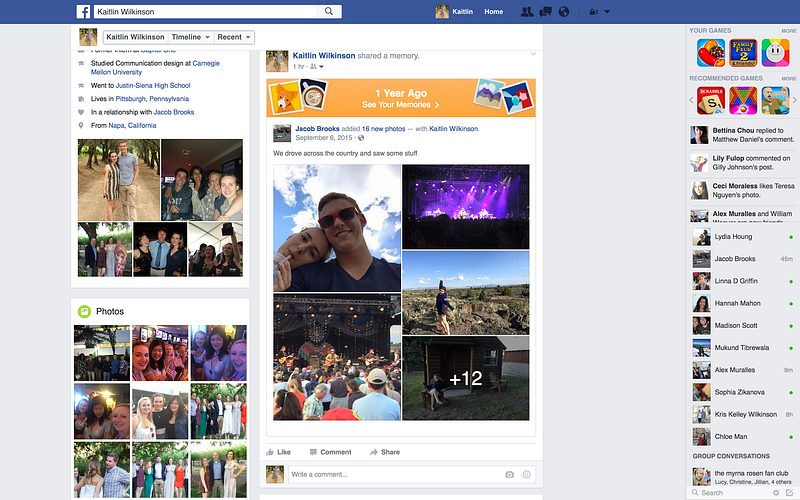Start new message compose icon
Viewport: 800px width, 500px height.
point(790,493)
